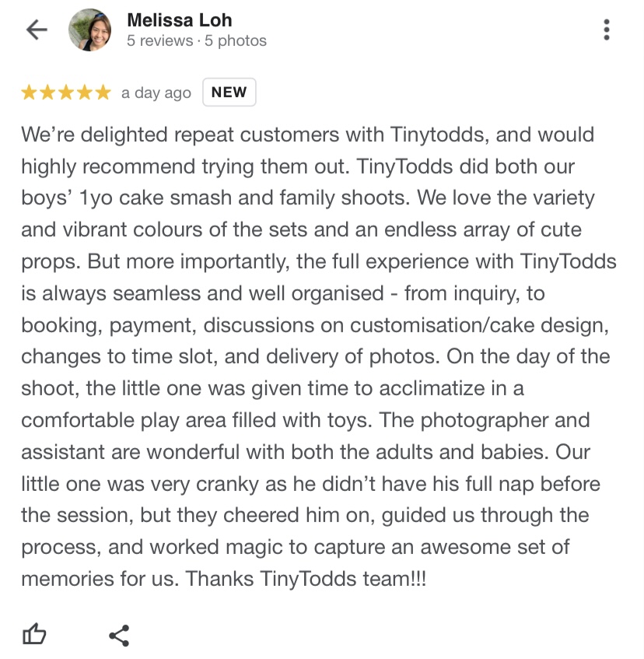View the reviewer's 5 photos
Viewport: 644px width, 659px height.
pyautogui.click(x=236, y=40)
